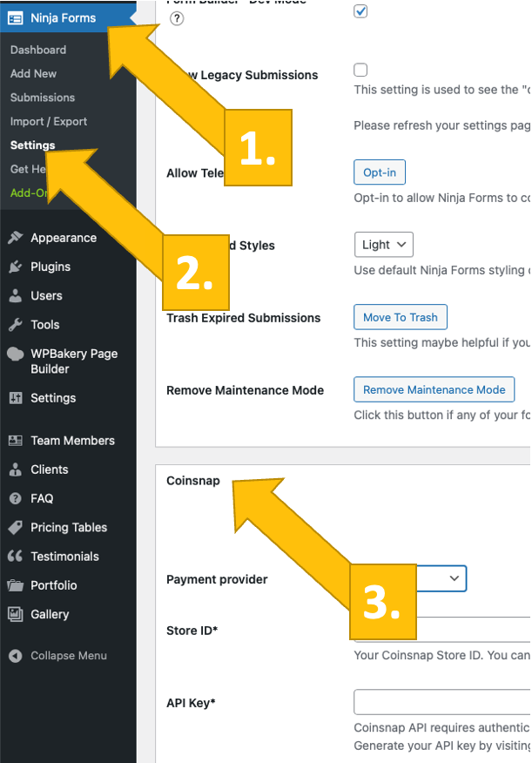Click the Dev Mode help question icon
The image size is (532, 763).
coord(177,18)
